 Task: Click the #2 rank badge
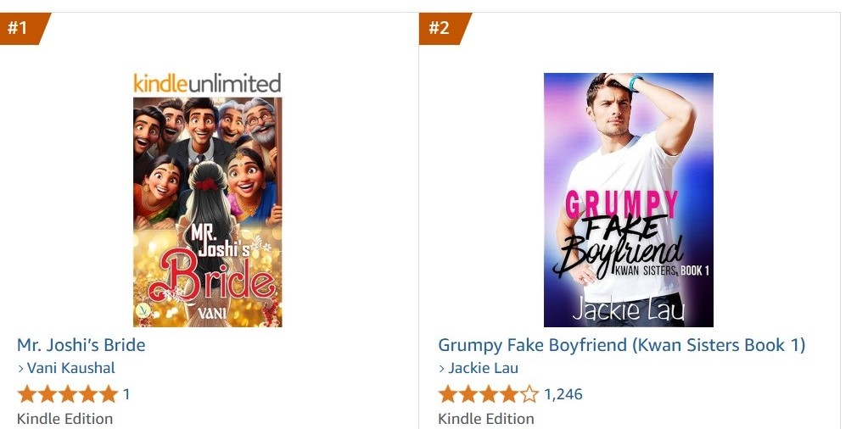click(x=440, y=28)
